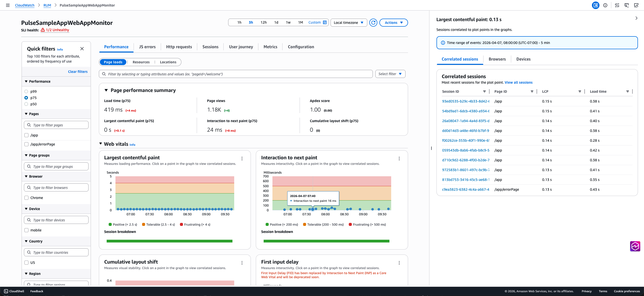
Task: Go to CloudWatch breadcrumb link
Action: 25,5
